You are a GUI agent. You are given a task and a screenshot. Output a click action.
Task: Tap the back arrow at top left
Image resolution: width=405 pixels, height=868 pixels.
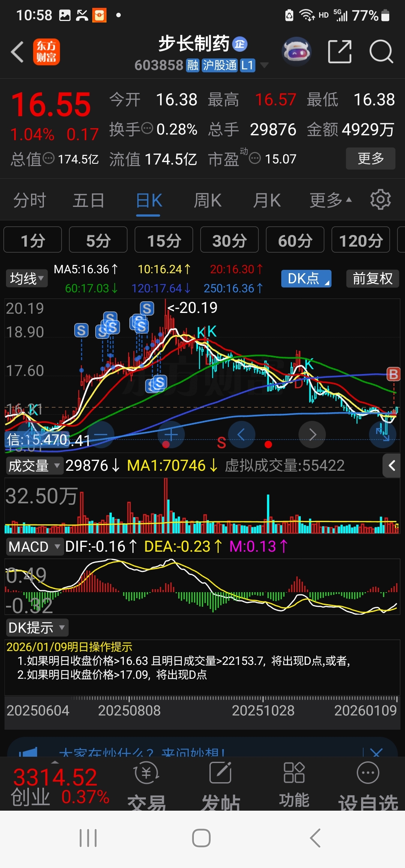17,52
